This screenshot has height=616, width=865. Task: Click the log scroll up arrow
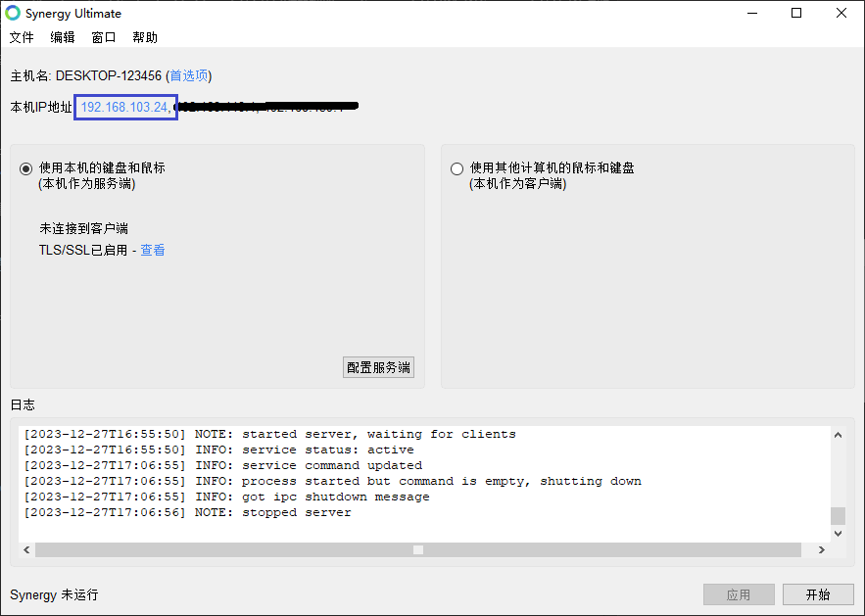click(x=838, y=435)
